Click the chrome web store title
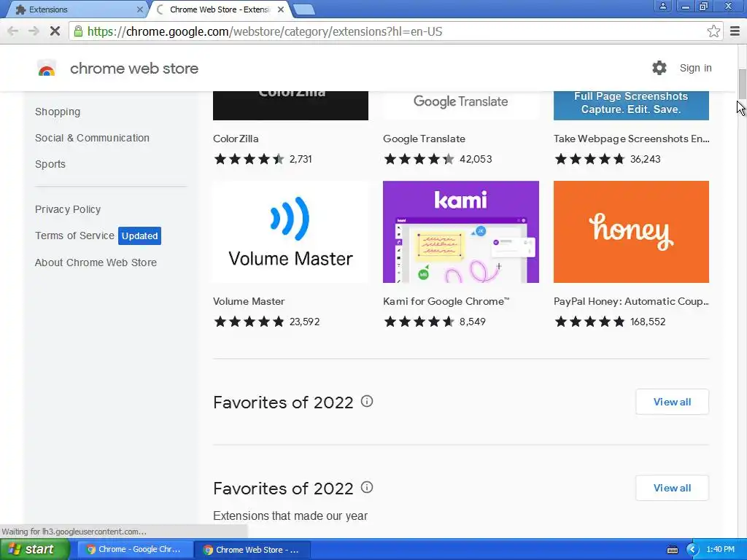 pos(134,69)
